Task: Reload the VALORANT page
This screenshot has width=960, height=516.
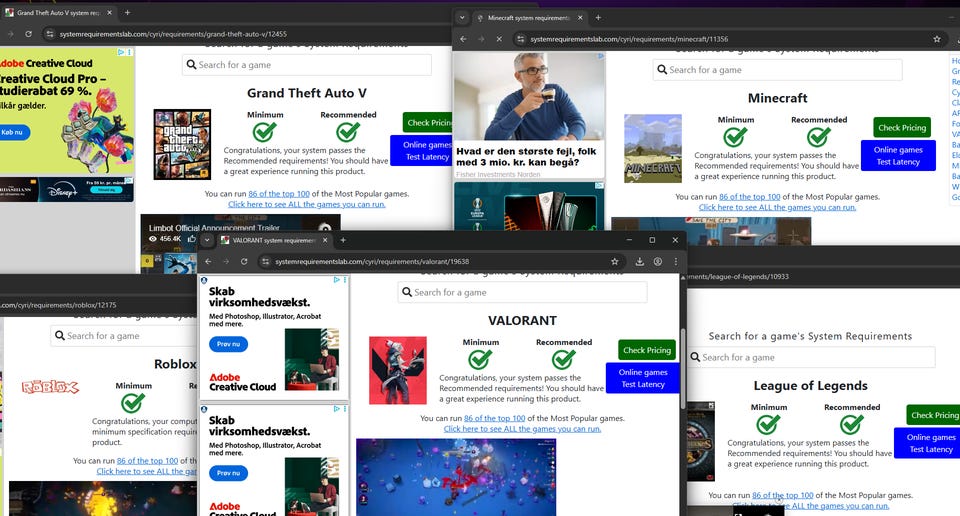Action: click(244, 261)
